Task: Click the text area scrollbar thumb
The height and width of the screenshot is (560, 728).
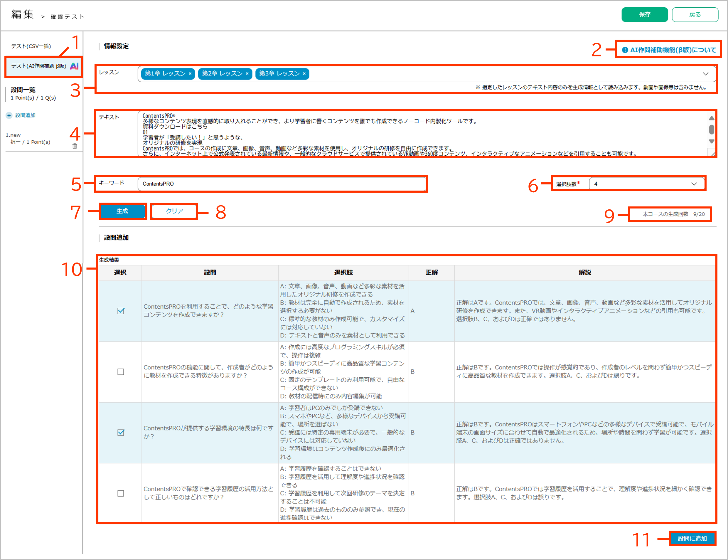Action: [711, 129]
